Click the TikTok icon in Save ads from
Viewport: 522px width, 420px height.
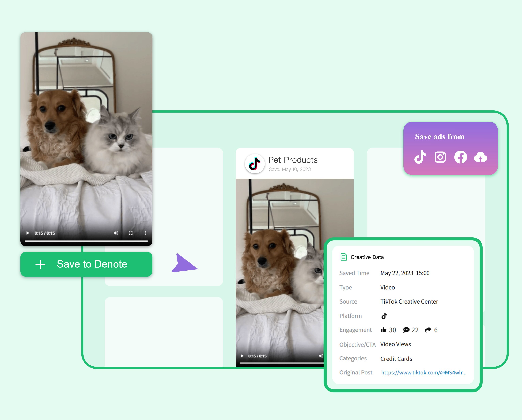point(420,157)
